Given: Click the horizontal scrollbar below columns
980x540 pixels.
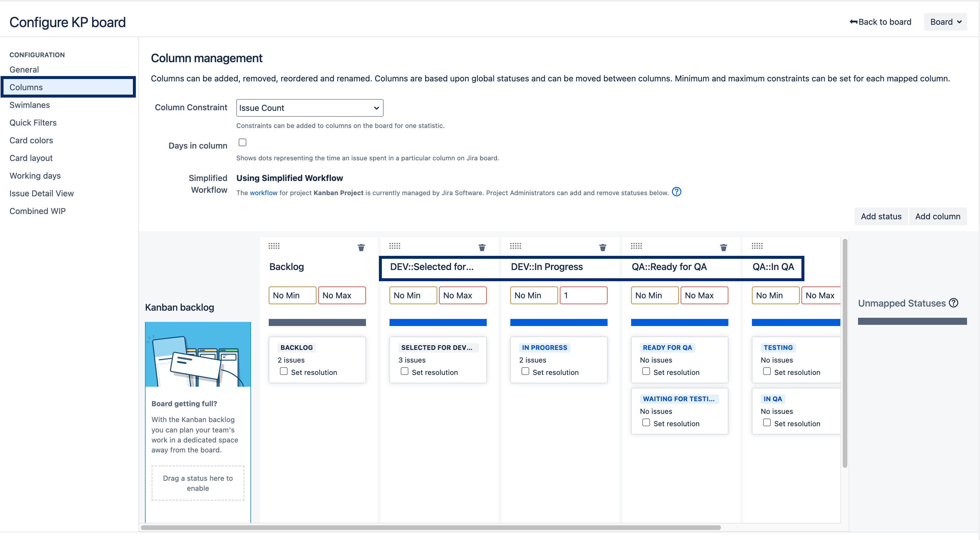Looking at the screenshot, I should pyautogui.click(x=431, y=528).
